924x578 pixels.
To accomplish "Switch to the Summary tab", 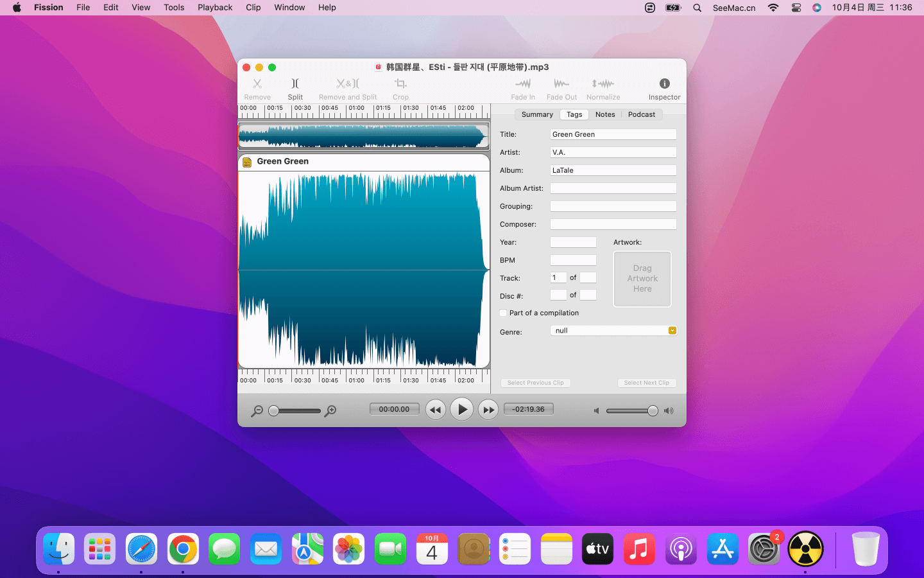I will [x=537, y=115].
